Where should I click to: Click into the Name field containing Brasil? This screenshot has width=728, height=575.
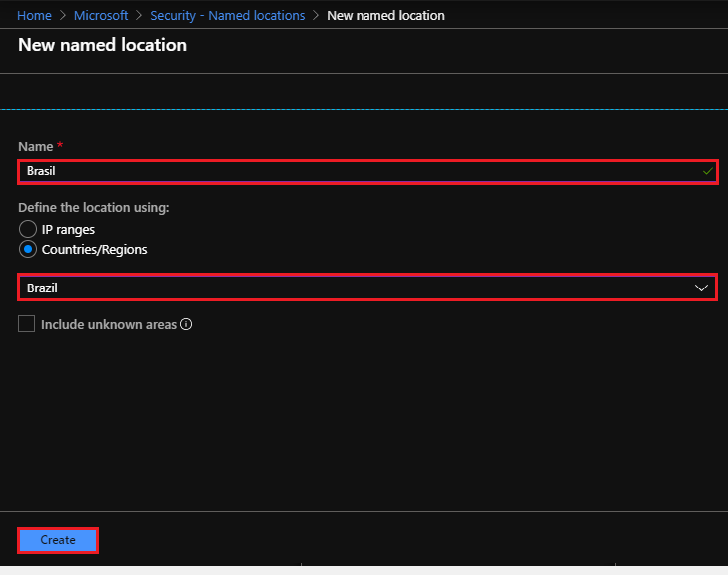tap(367, 172)
